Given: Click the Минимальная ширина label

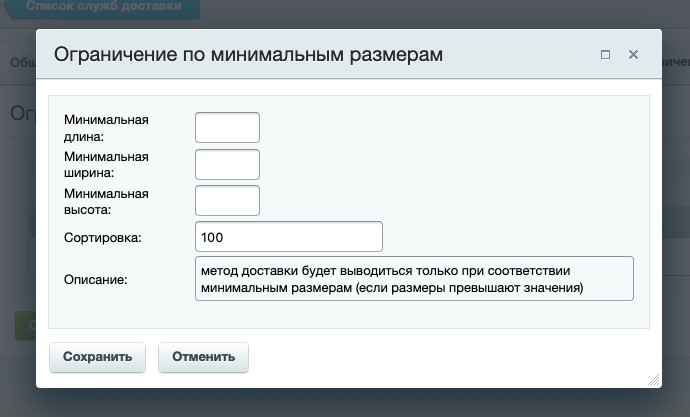Looking at the screenshot, I should click(x=105, y=165).
